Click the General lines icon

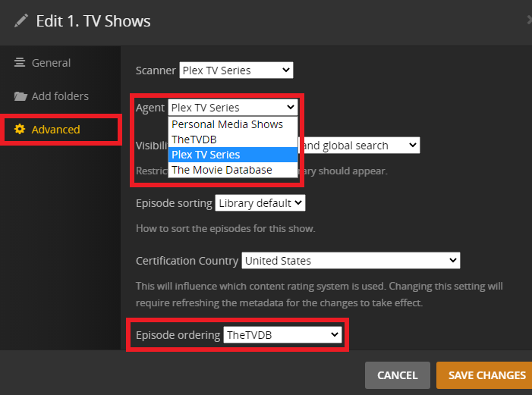(x=20, y=63)
